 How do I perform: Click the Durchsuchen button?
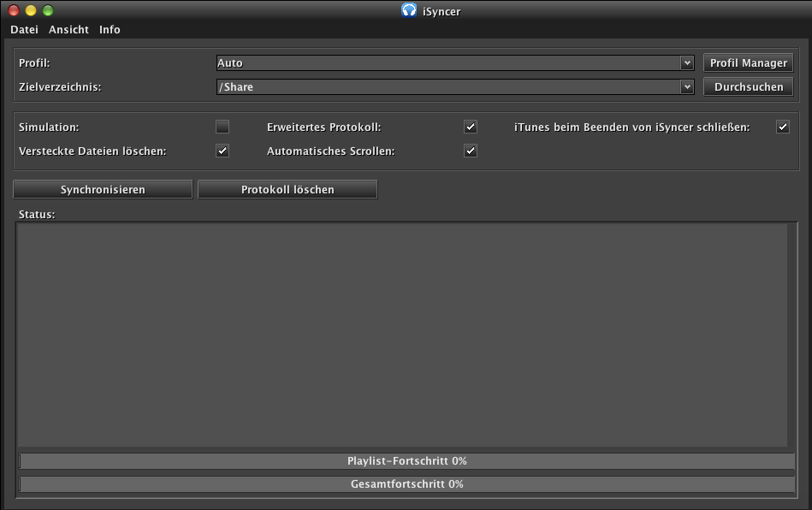749,86
